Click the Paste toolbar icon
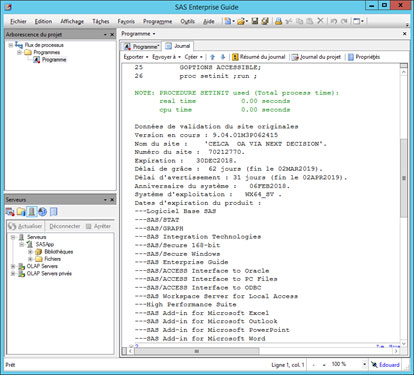 click(310, 21)
